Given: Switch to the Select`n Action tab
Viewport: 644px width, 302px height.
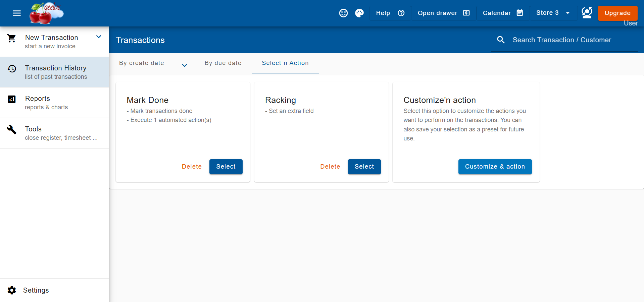Looking at the screenshot, I should 285,63.
